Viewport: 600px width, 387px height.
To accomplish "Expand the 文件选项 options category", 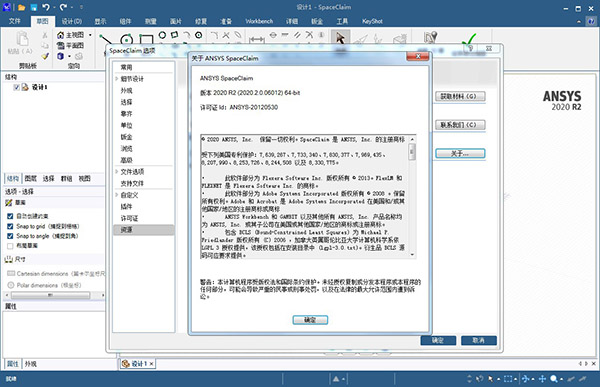I will pyautogui.click(x=117, y=171).
